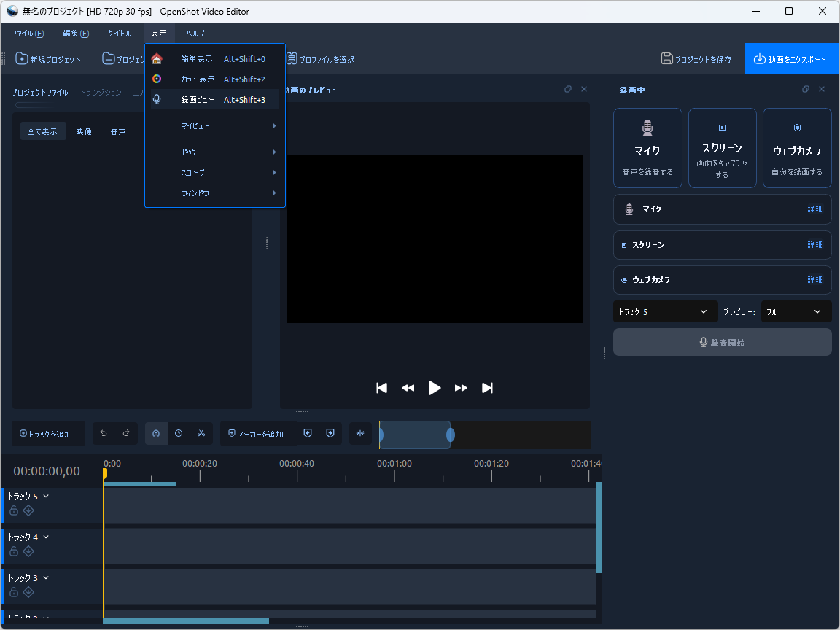Click the center timeline on playhead icon
Image resolution: width=840 pixels, height=630 pixels.
[360, 433]
